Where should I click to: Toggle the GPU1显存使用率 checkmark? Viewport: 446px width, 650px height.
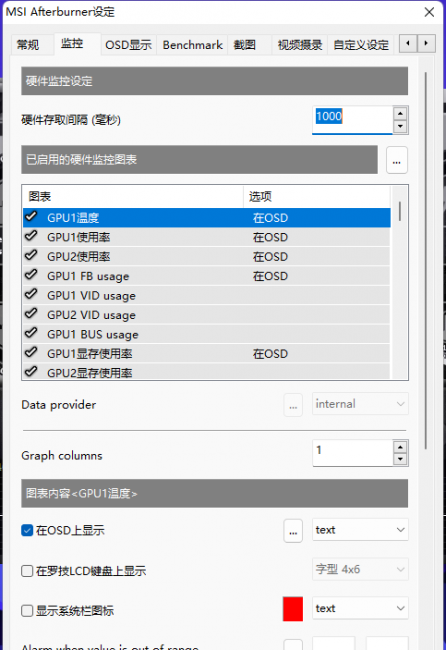(x=31, y=352)
